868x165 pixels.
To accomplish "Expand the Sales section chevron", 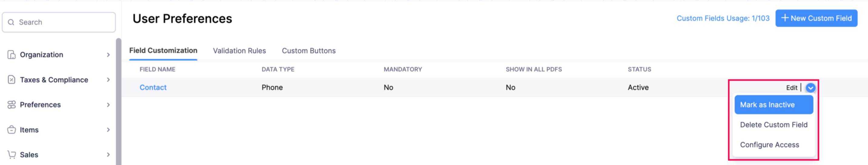I will pyautogui.click(x=108, y=155).
